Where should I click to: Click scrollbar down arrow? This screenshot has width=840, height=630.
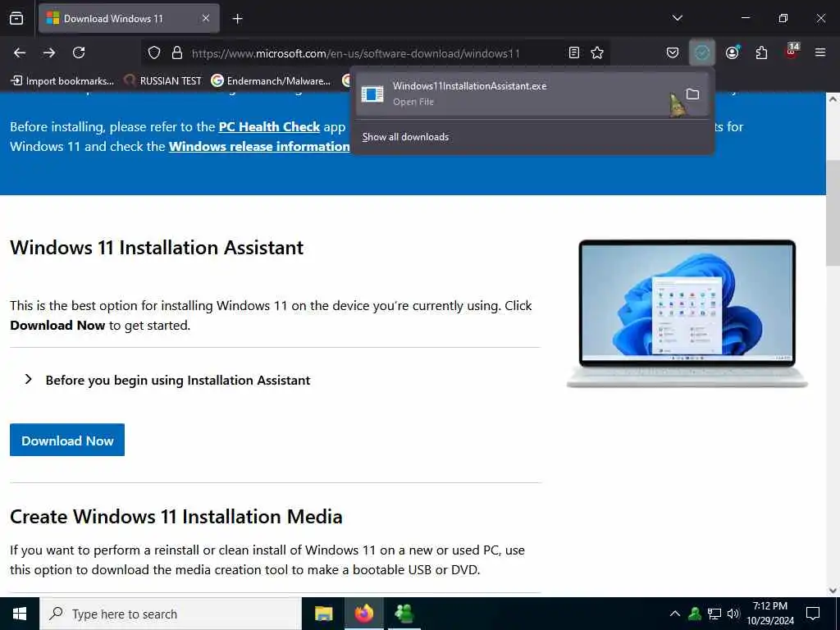[x=833, y=591]
